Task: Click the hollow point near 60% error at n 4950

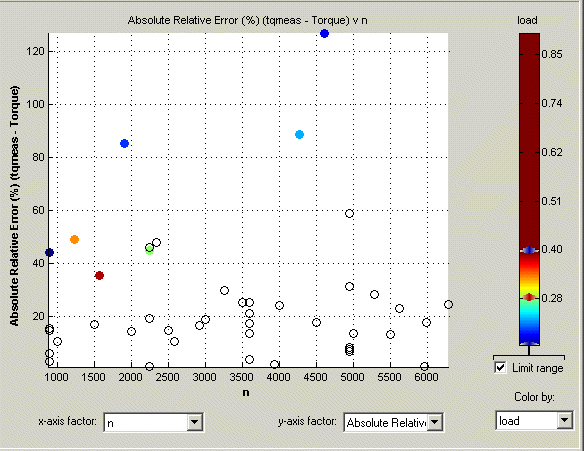Action: click(x=349, y=213)
